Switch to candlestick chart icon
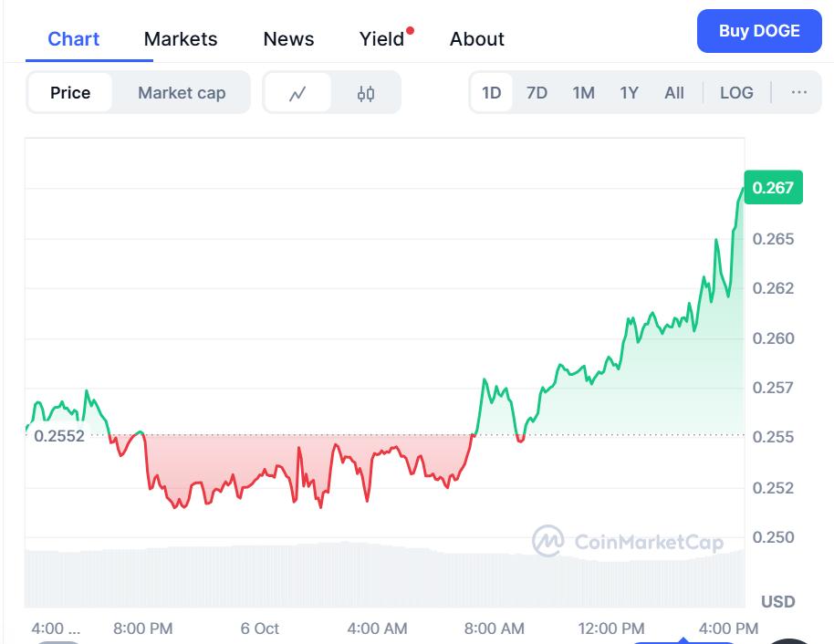Viewport: 834px width, 644px height. click(366, 93)
